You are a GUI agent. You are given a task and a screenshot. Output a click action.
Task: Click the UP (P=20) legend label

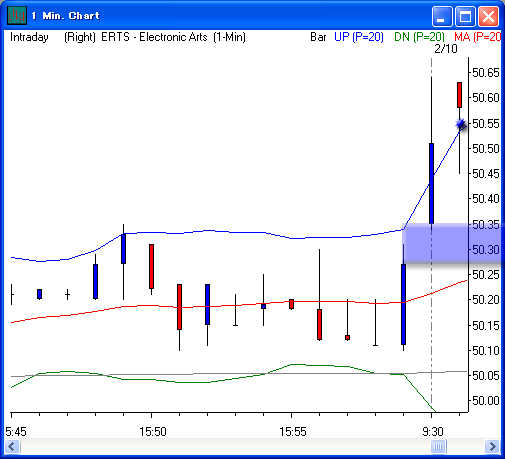pos(359,37)
